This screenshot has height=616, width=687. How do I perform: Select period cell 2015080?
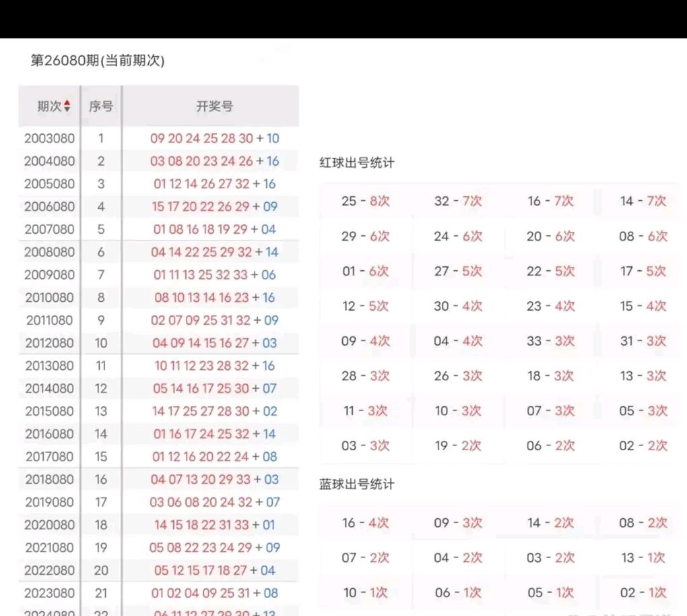[50, 411]
